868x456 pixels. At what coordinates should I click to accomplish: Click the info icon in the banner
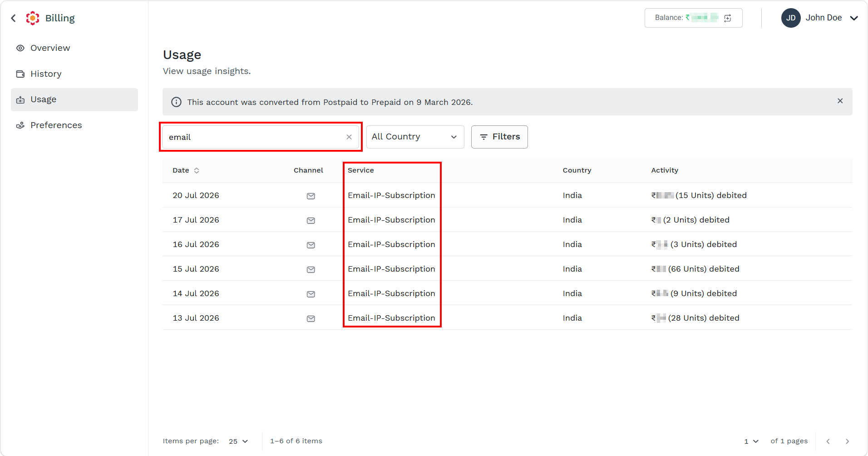tap(176, 102)
